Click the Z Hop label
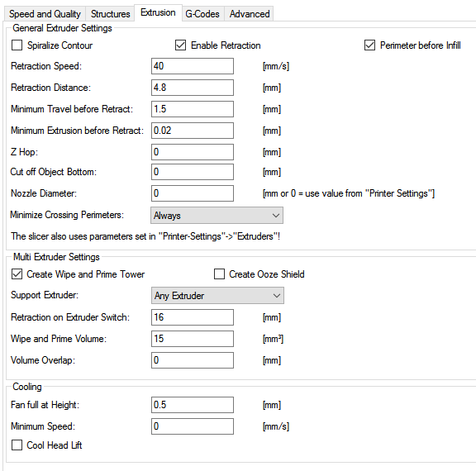The image size is (476, 471). (24, 152)
